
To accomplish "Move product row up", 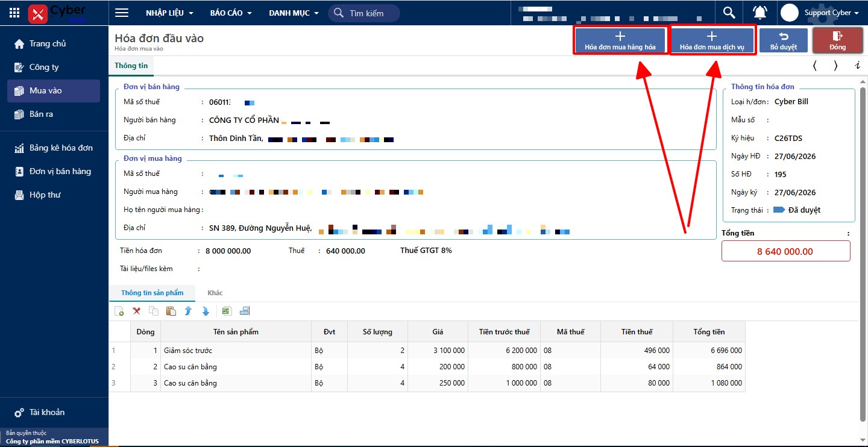I will (188, 311).
